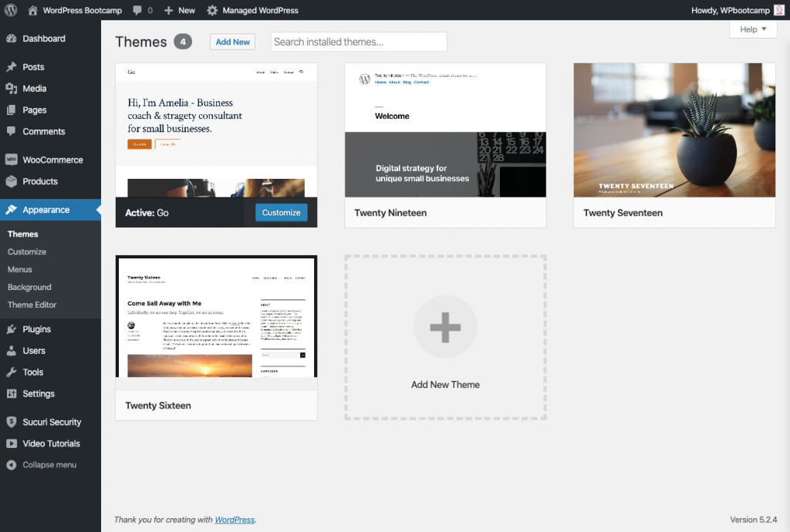790x532 pixels.
Task: Click the WordPress logo in admin bar
Action: click(x=11, y=10)
